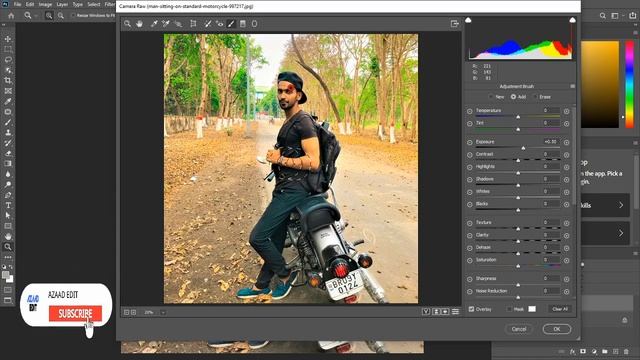Enable the Mask checkbox
640x360 pixels.
509,309
